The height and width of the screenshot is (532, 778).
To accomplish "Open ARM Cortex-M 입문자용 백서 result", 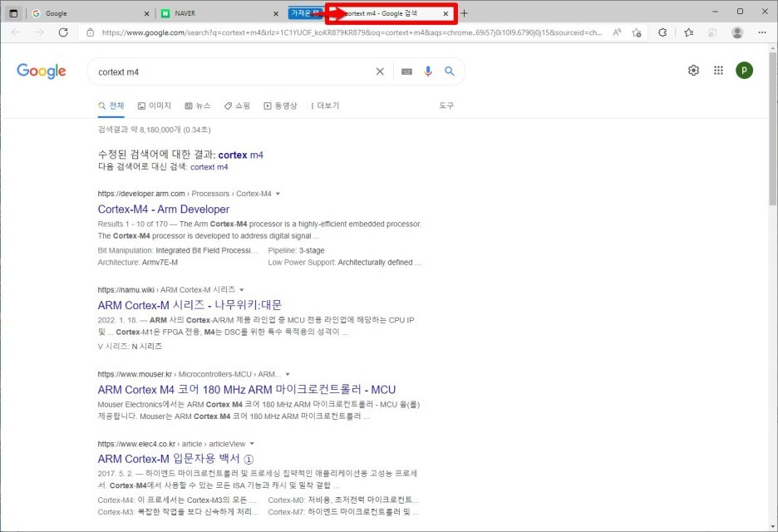I will click(175, 459).
